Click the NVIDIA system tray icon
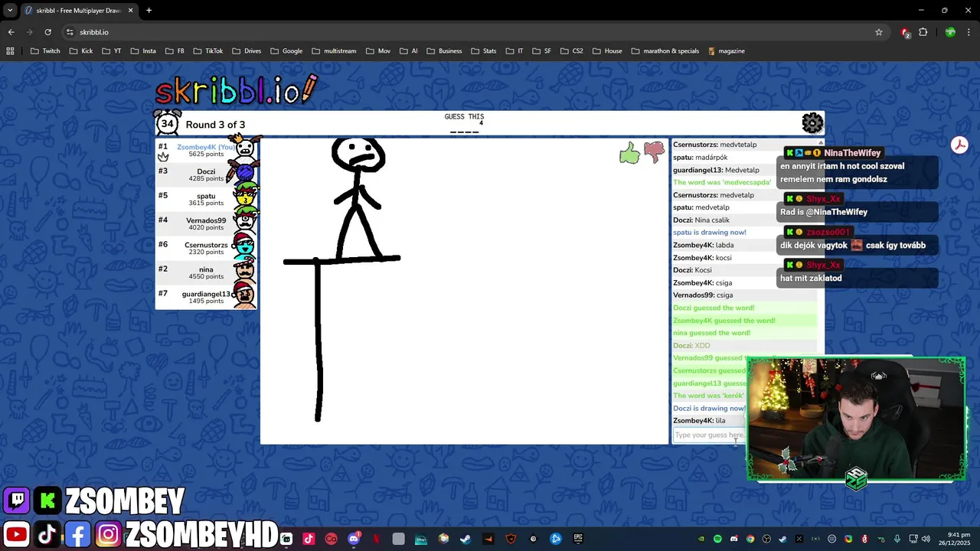980x551 pixels. click(x=701, y=539)
